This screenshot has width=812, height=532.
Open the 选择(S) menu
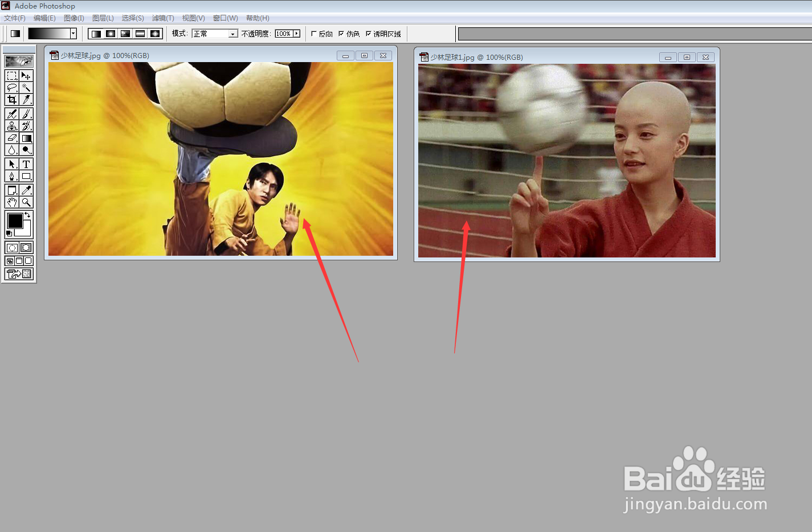pyautogui.click(x=133, y=18)
